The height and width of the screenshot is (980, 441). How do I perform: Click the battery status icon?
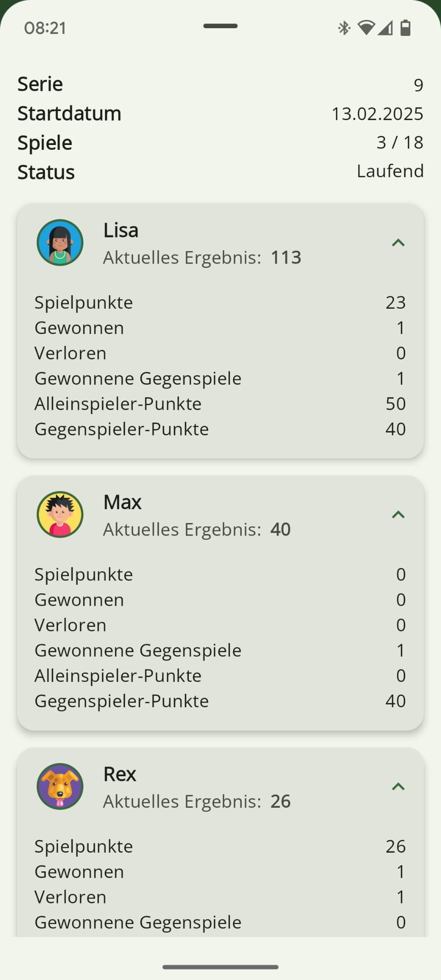click(405, 28)
